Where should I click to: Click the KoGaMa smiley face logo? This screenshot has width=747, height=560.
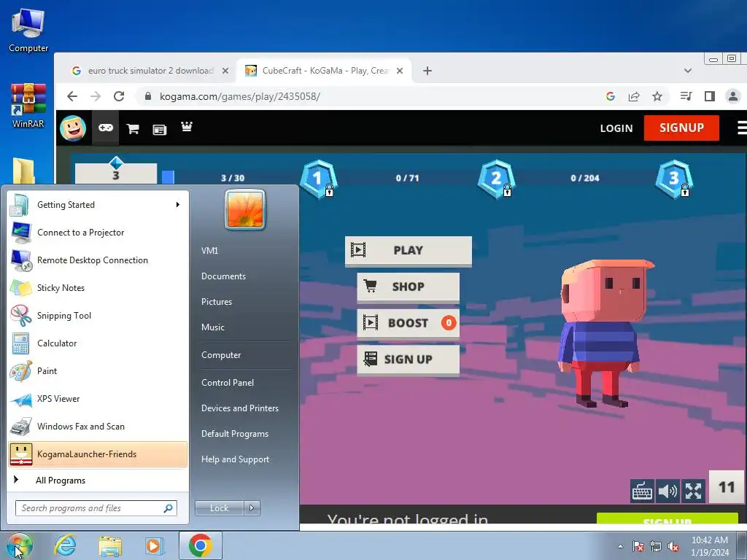click(73, 128)
